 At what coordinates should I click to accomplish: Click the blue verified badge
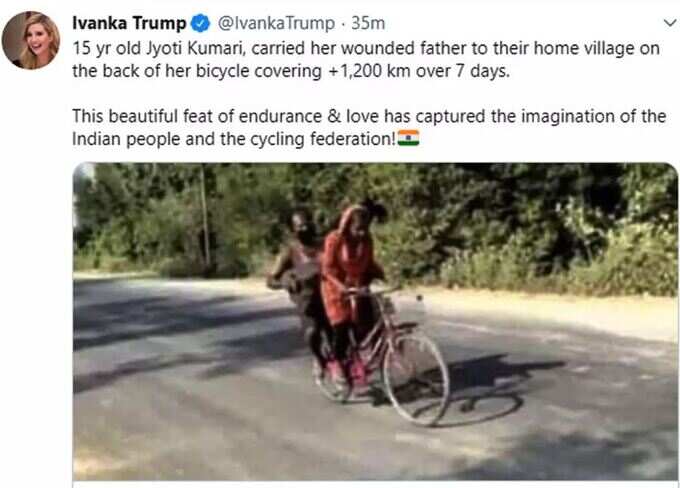200,23
